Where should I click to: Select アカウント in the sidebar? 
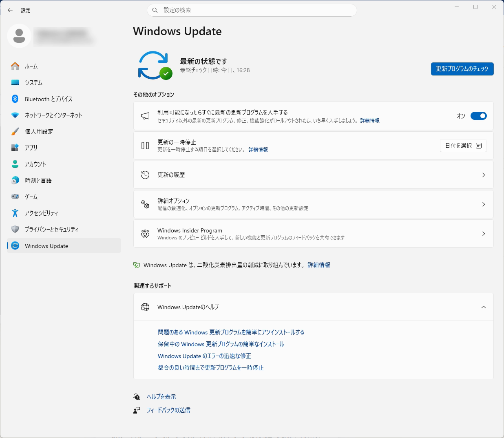[64, 164]
